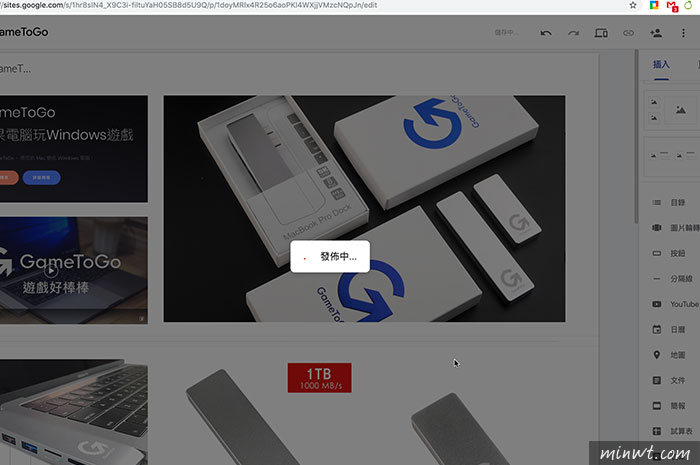The height and width of the screenshot is (465, 700).
Task: Insert a 簡報 slides presentation
Action: point(669,406)
